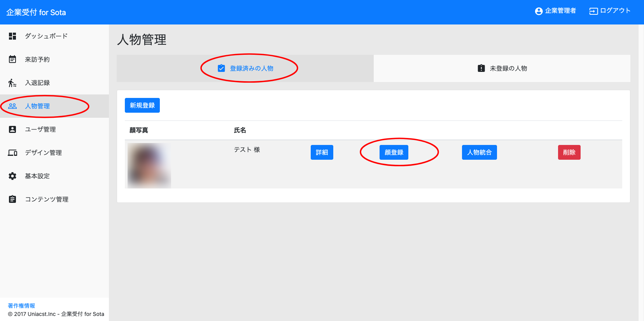
Task: Click the visit reservation calendar icon
Action: (12, 59)
